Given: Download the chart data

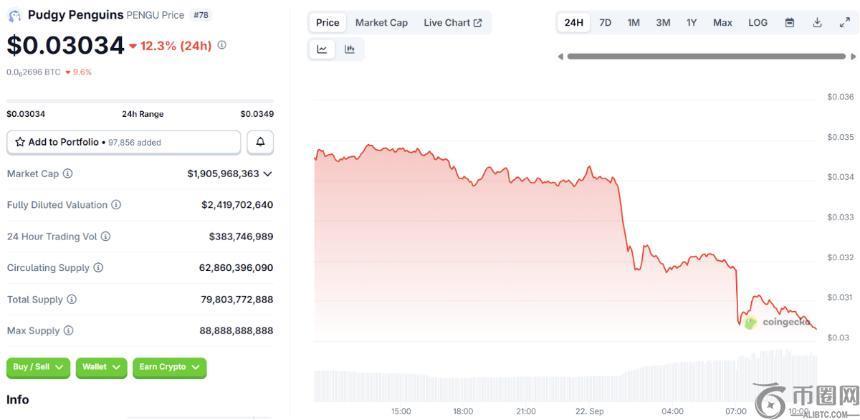Looking at the screenshot, I should 817,22.
